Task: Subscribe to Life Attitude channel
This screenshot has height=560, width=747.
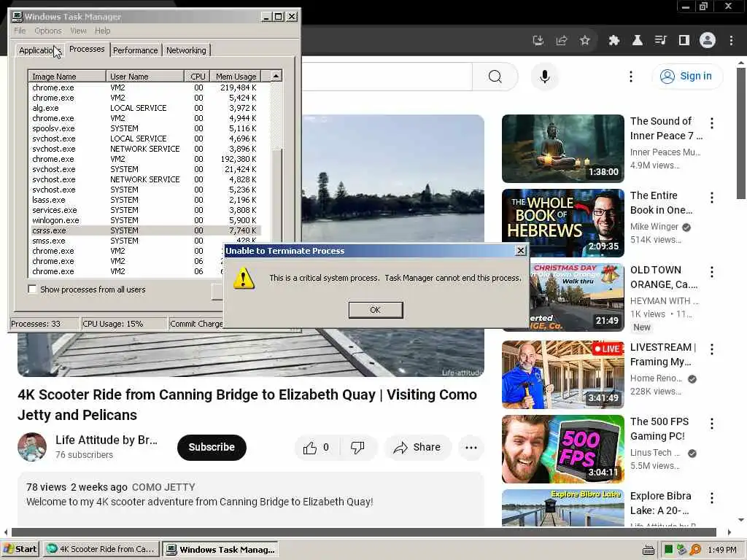Action: [x=212, y=447]
